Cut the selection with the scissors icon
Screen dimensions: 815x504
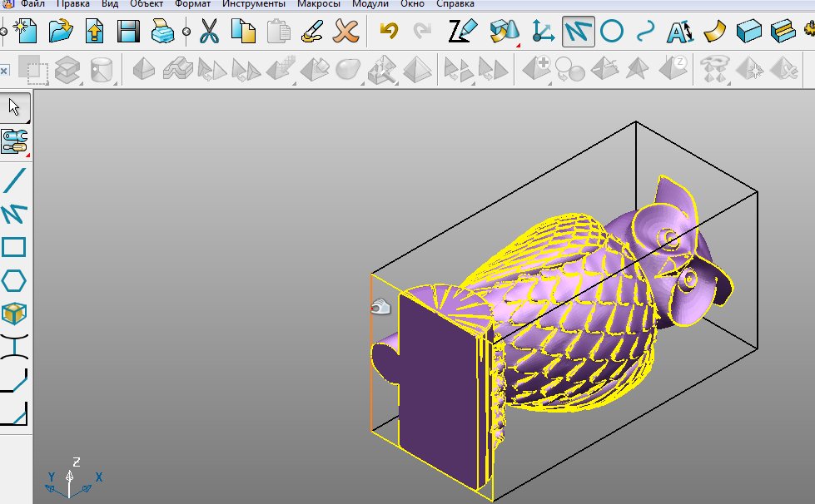pos(210,31)
